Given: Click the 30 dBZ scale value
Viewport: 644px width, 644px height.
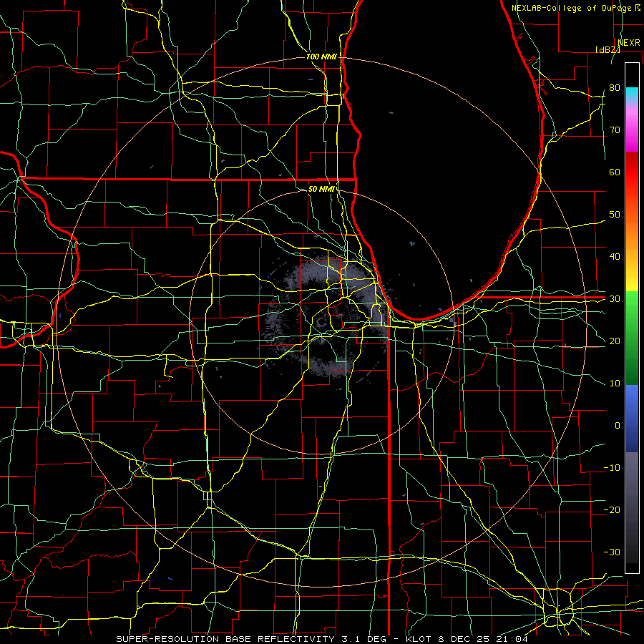Looking at the screenshot, I should (615, 299).
